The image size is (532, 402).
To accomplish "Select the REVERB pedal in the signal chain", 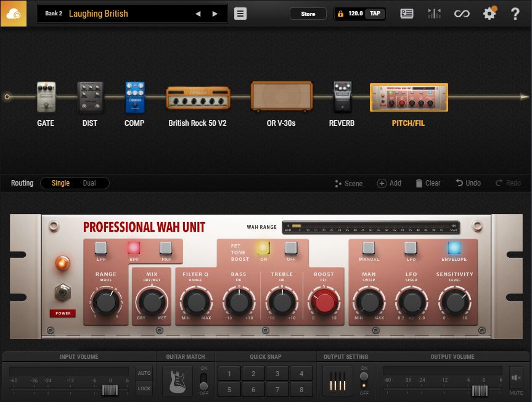I will [x=342, y=96].
